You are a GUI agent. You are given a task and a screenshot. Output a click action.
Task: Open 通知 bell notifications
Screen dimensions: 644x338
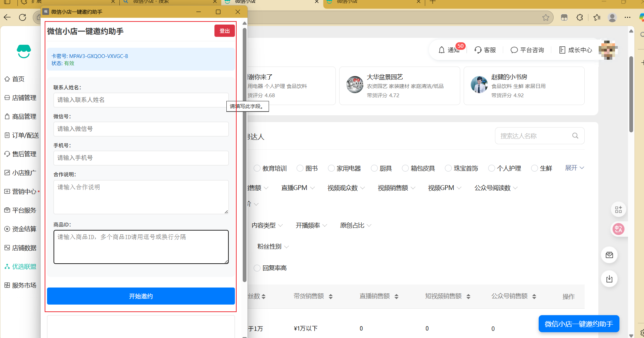[449, 50]
